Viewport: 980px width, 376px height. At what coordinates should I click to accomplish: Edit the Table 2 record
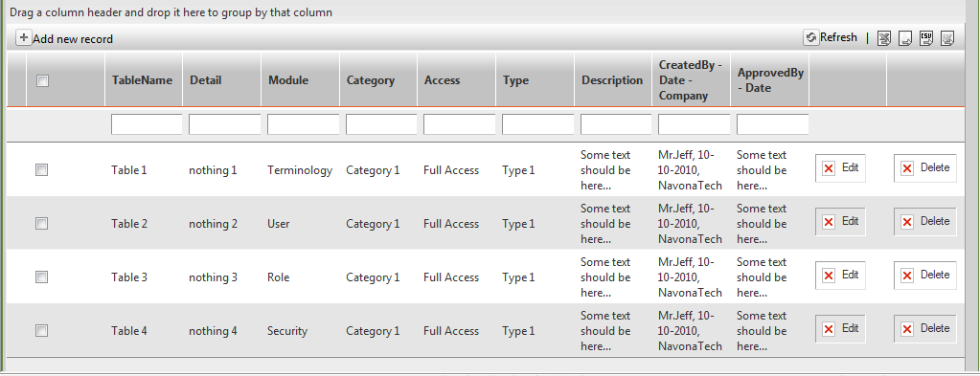840,222
